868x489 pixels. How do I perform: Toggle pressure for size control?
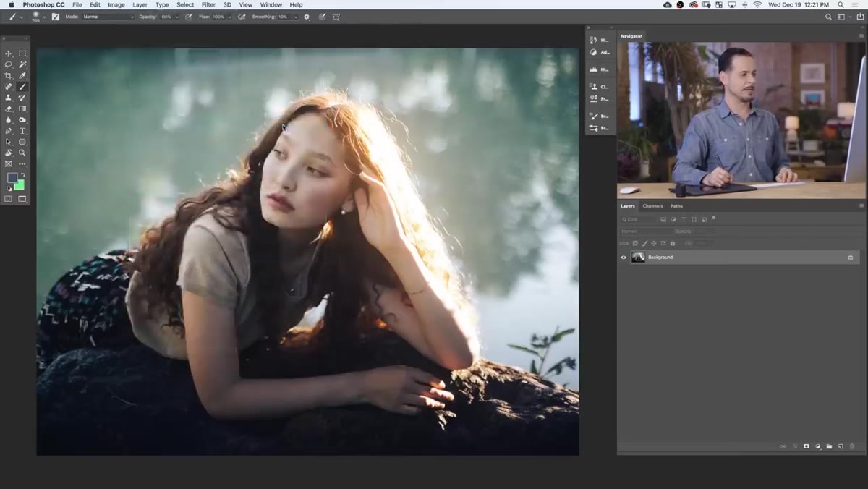click(323, 17)
